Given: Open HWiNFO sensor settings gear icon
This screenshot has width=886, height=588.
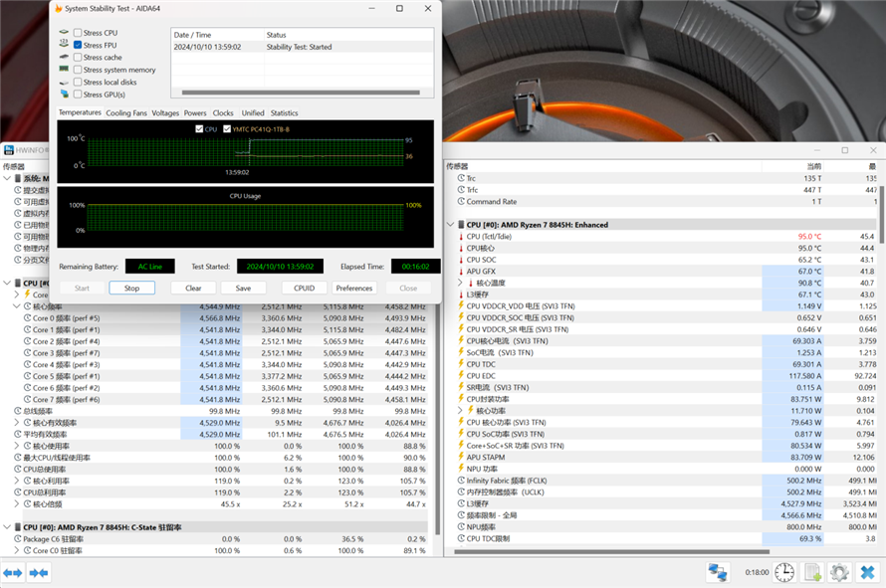Looking at the screenshot, I should (x=839, y=572).
